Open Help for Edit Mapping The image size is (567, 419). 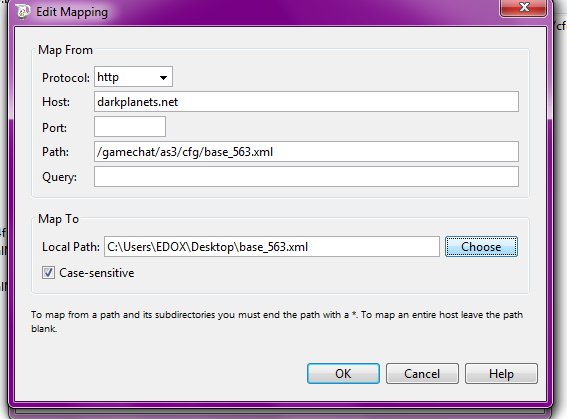(501, 373)
